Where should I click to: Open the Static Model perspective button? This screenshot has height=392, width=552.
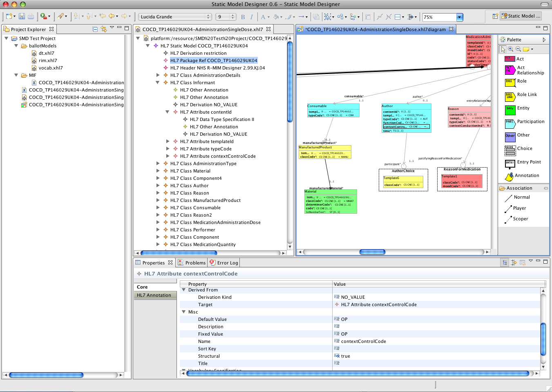point(521,16)
